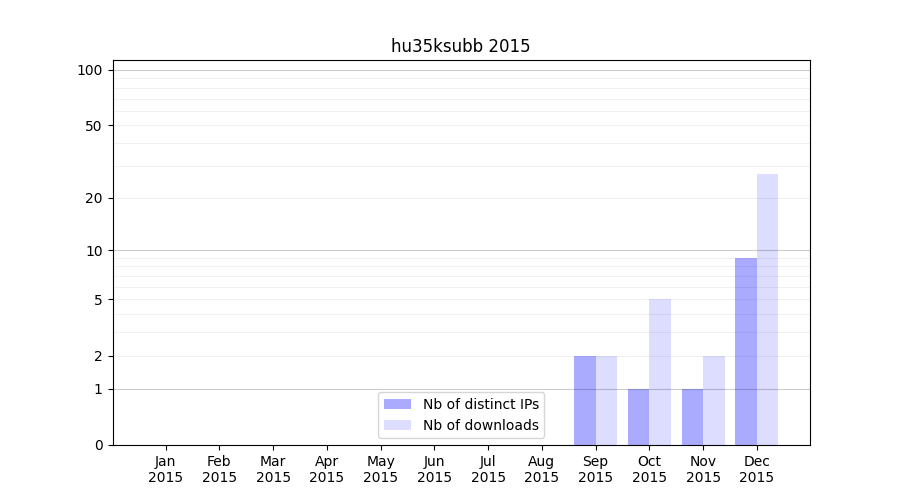
Task: Select the November downloads bar
Action: [x=714, y=400]
